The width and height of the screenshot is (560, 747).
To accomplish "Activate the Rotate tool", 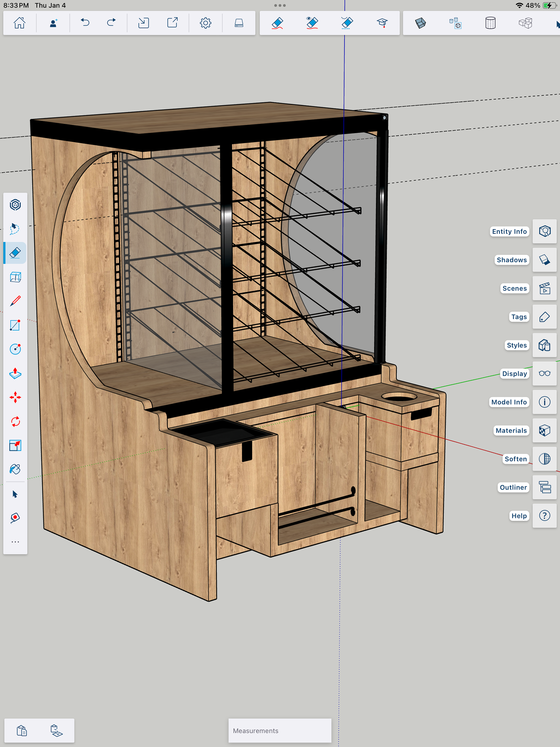I will click(15, 421).
